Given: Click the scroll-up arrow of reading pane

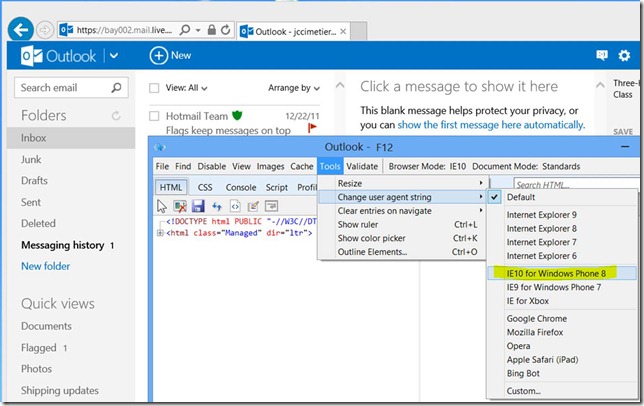Looking at the screenshot, I should pyautogui.click(x=600, y=85).
